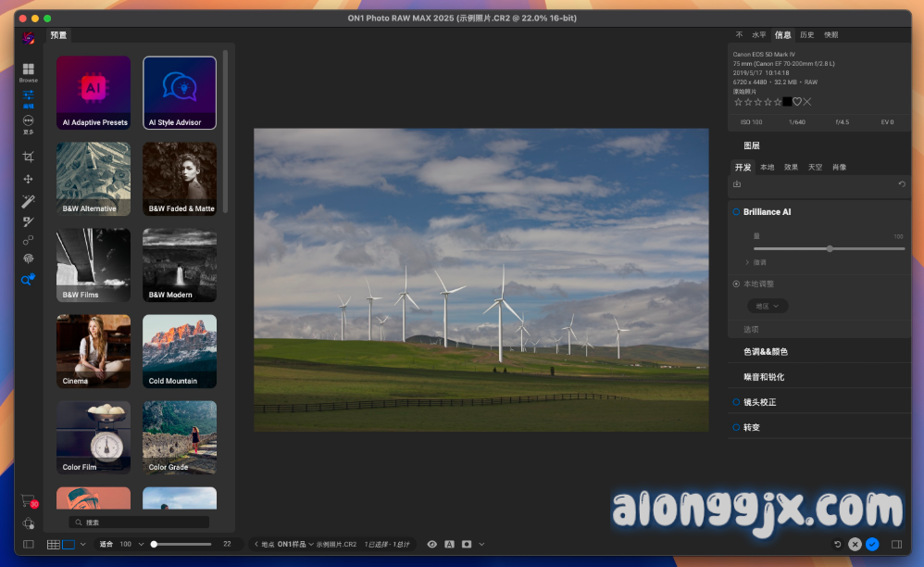The width and height of the screenshot is (924, 567).
Task: Open the 地区 region dropdown
Action: coord(768,306)
